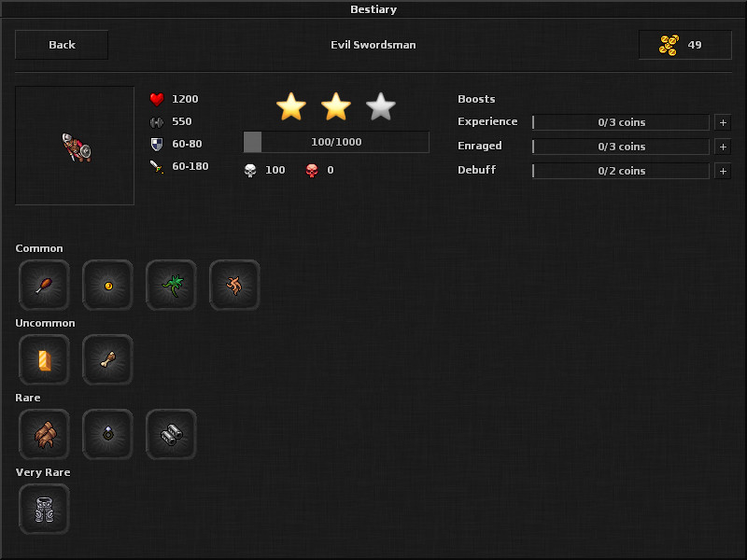The width and height of the screenshot is (747, 560).
Task: Select the first gold star
Action: [291, 106]
